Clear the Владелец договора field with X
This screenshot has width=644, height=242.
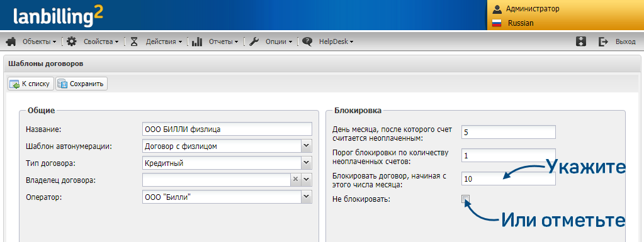coord(295,180)
